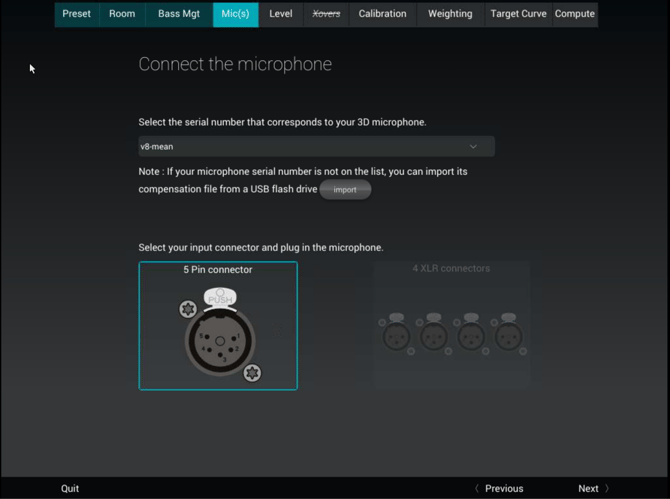Choose the 4 XLR connectors option
The width and height of the screenshot is (670, 499).
pos(451,324)
